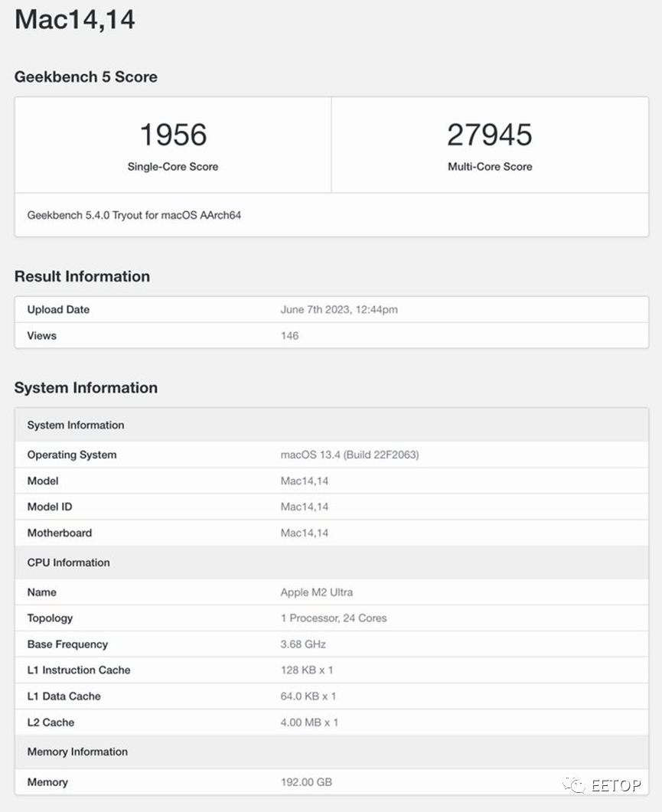Click the L1 Instruction Cache value
662x812 pixels.
[307, 670]
